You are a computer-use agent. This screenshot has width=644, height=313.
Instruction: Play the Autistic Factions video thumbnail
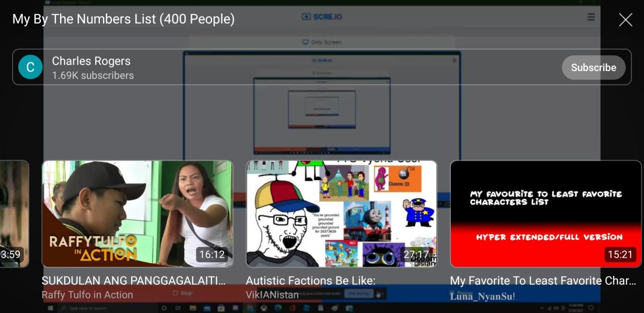click(x=341, y=214)
